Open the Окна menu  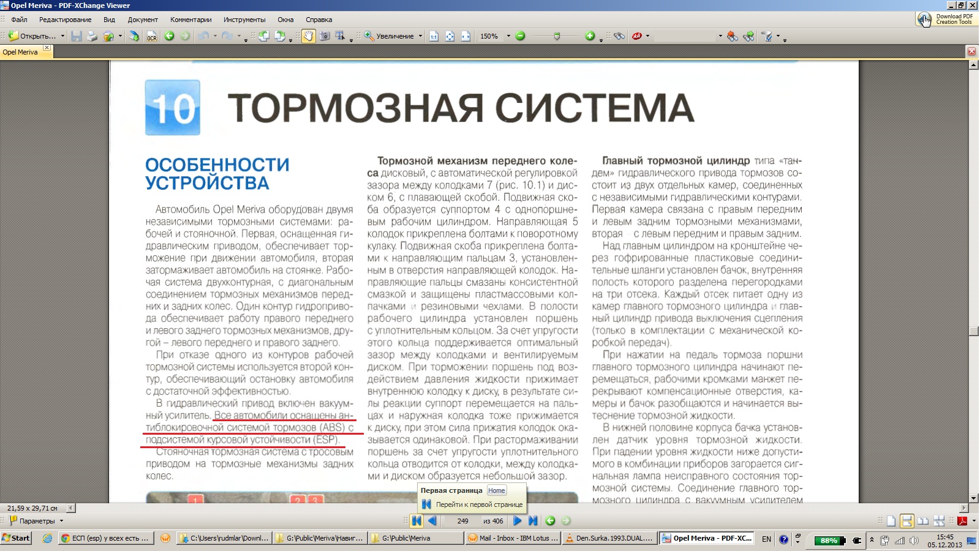pyautogui.click(x=285, y=20)
